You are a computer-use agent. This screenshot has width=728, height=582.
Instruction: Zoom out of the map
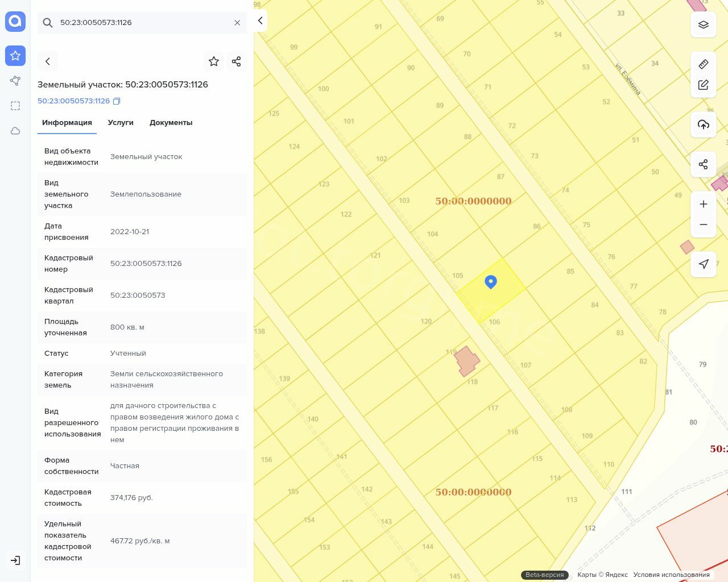click(x=704, y=225)
